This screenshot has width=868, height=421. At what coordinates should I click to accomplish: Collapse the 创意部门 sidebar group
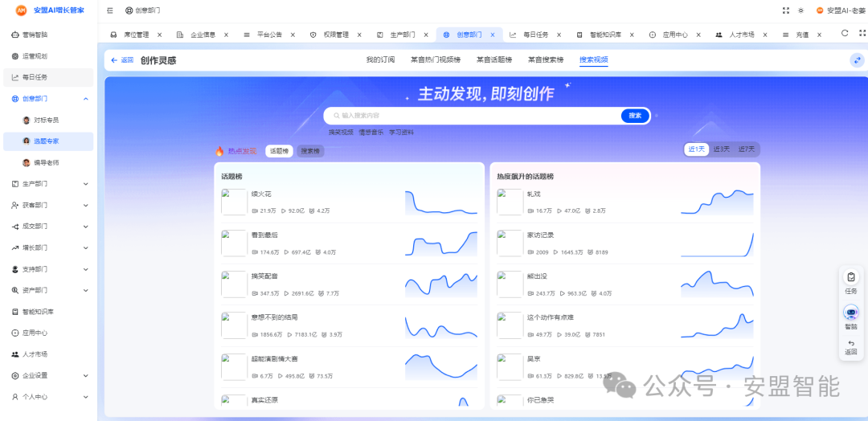86,99
